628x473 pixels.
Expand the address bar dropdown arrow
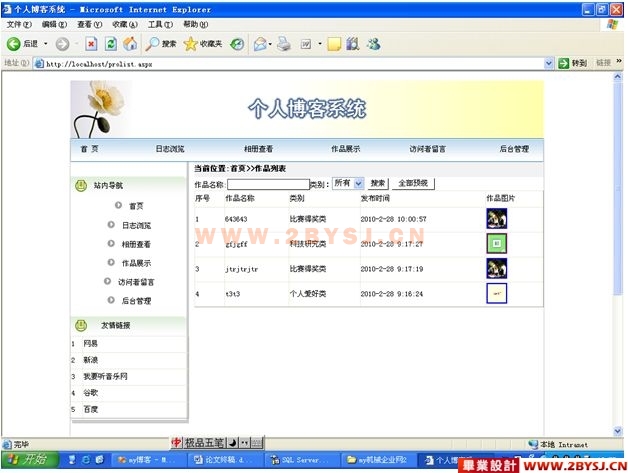point(549,63)
